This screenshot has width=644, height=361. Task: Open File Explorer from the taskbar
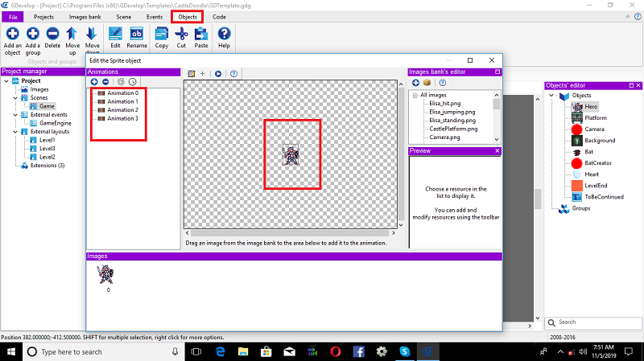[x=243, y=351]
